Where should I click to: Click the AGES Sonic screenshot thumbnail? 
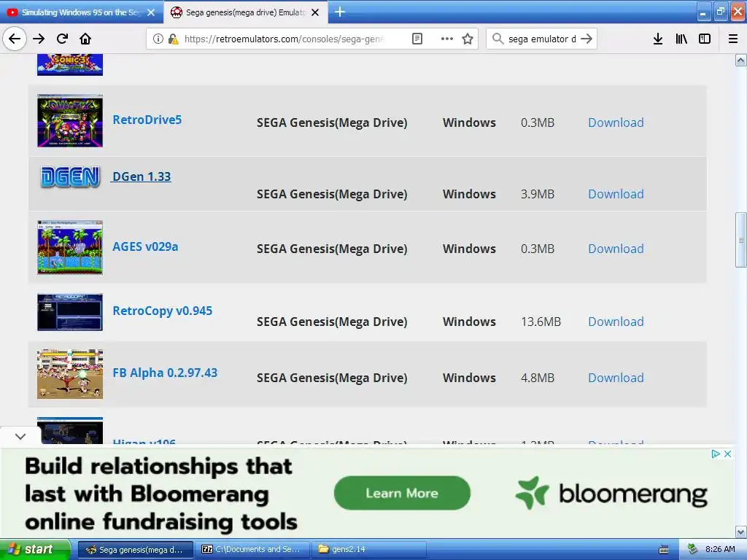(x=70, y=247)
